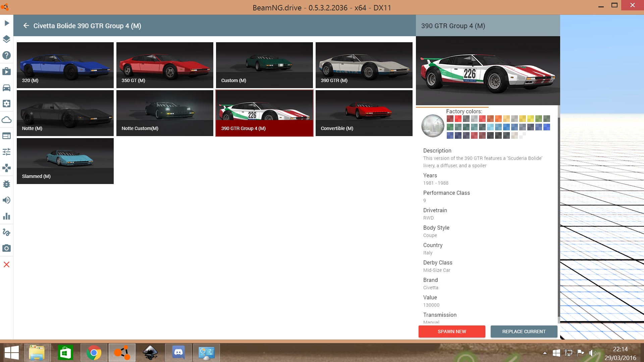The image size is (644, 362).
Task: Click the large 390 GTR Group 4 preview image
Action: click(x=488, y=71)
